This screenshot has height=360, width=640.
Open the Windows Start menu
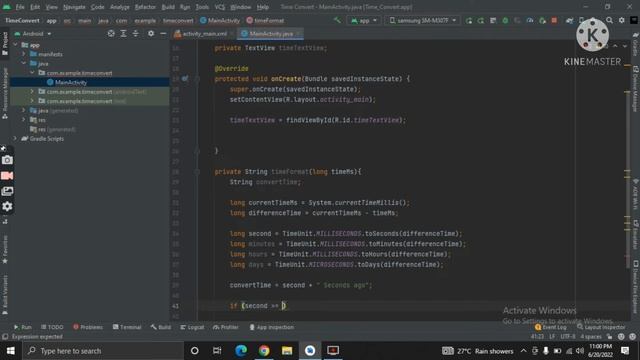coord(11,351)
